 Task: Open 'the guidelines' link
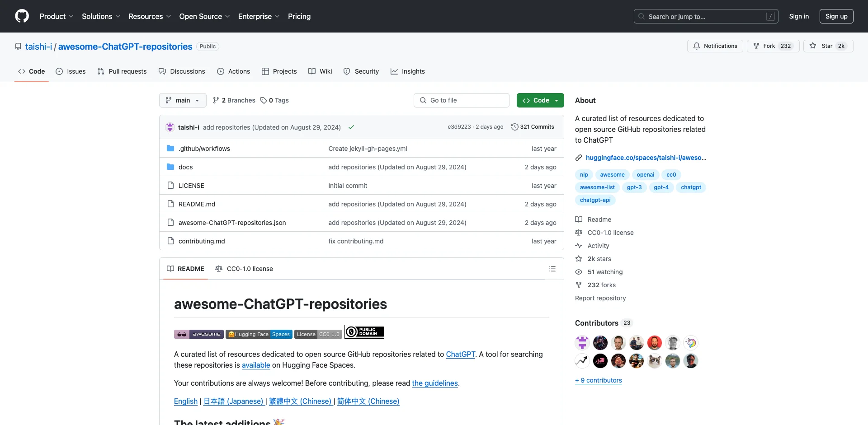[435, 383]
